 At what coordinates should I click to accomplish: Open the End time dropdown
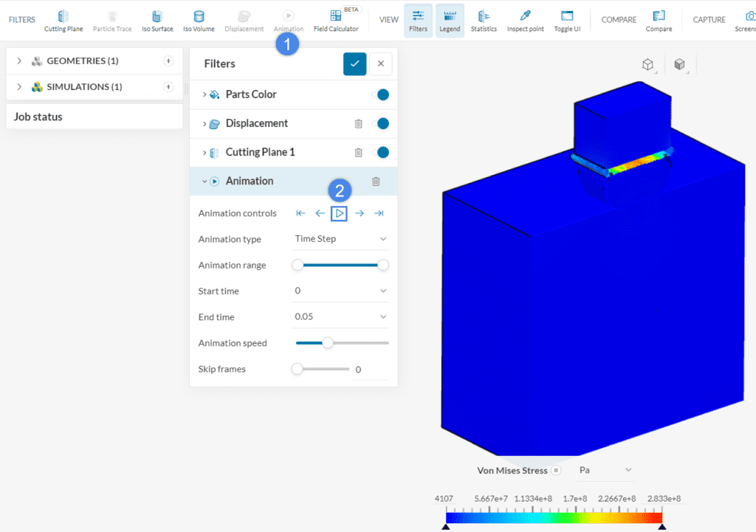[340, 317]
